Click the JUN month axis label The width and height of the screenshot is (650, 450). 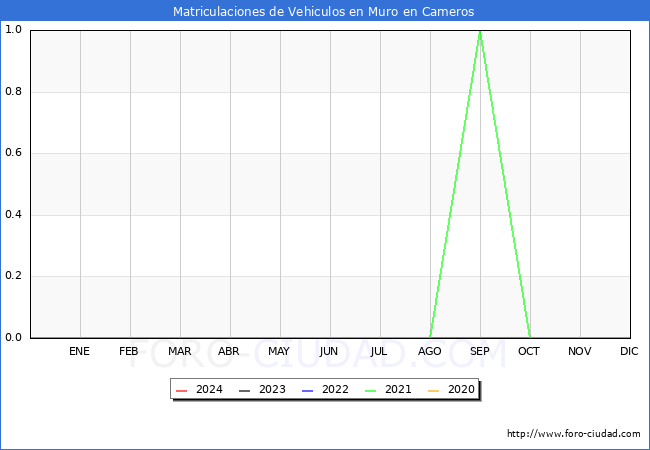(x=329, y=351)
